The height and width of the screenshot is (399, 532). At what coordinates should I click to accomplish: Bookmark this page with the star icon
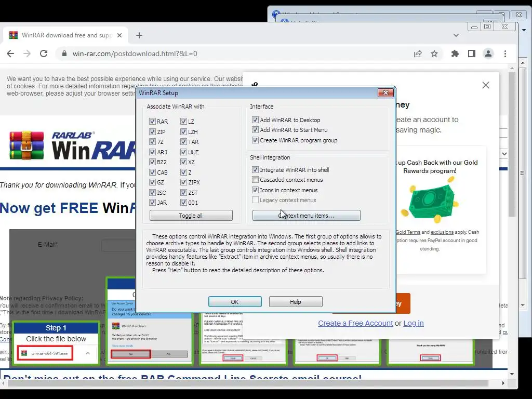[434, 54]
